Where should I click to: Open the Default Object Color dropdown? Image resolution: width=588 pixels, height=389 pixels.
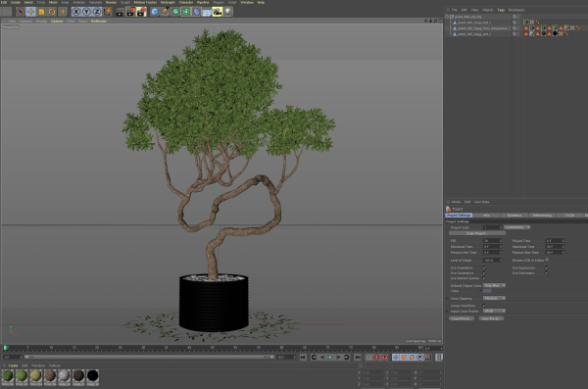point(494,285)
